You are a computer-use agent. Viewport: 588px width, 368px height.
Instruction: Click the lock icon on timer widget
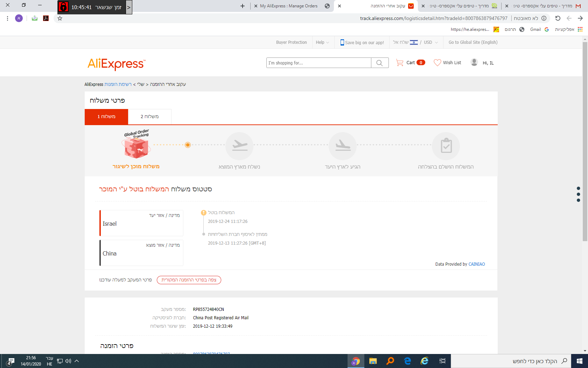(x=63, y=7)
